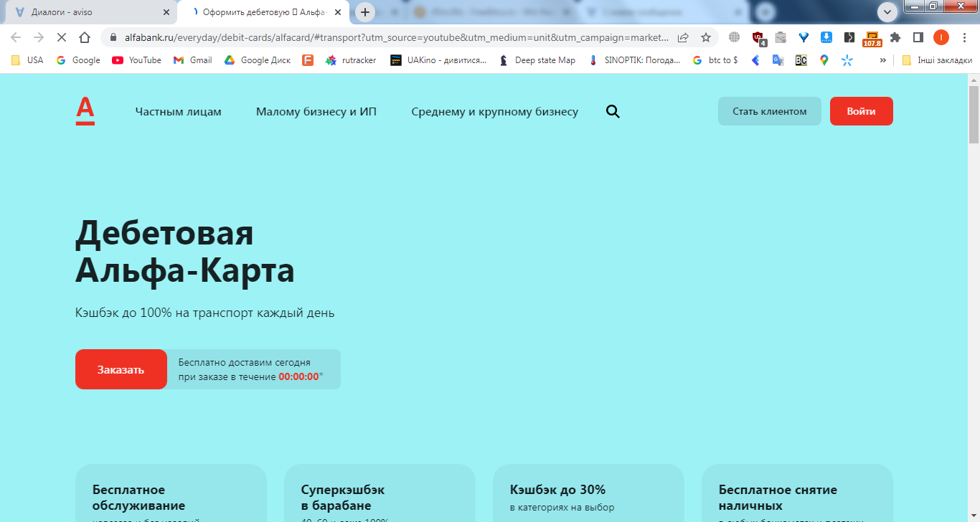Screen dimensions: 980x522
Task: Stop page loading with the X button
Action: (62, 37)
